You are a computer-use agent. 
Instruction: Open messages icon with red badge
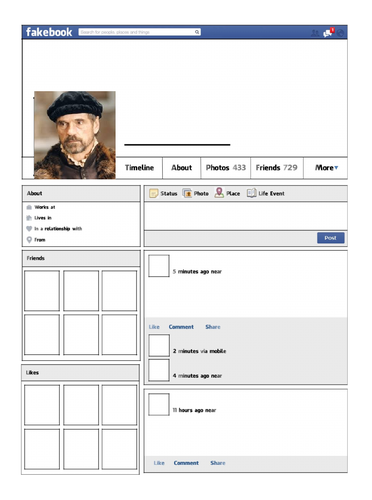[x=328, y=32]
